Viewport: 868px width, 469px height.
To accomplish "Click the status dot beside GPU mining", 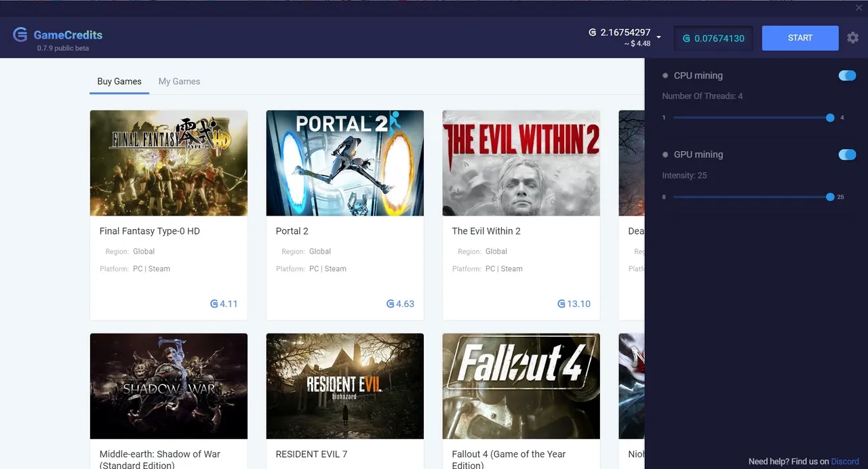I will 665,155.
